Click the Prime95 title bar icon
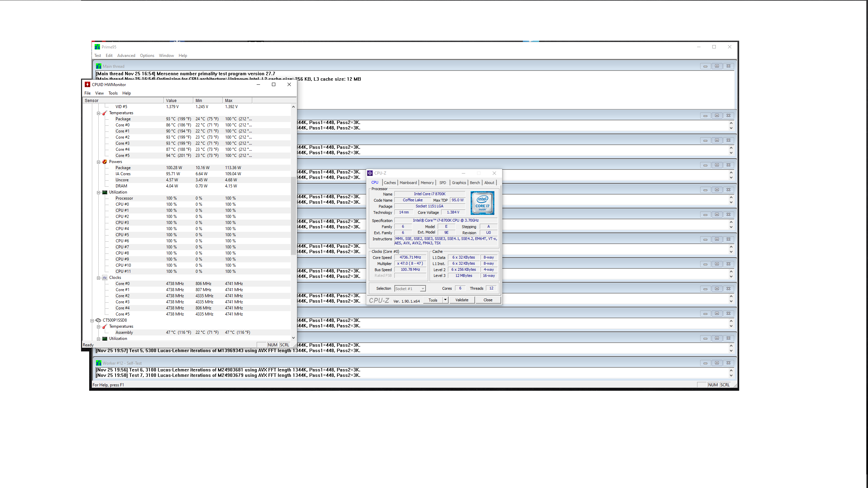This screenshot has width=868, height=488. 97,47
